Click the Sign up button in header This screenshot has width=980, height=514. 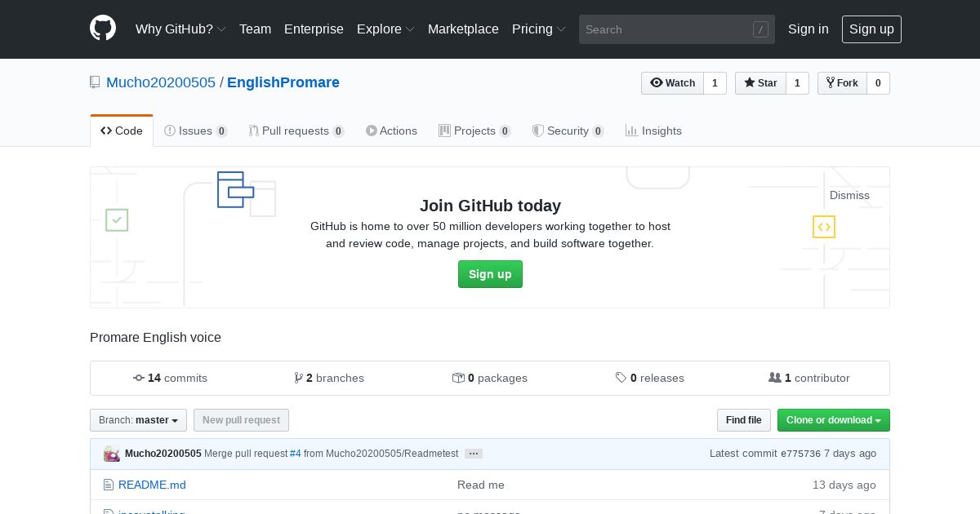(871, 29)
